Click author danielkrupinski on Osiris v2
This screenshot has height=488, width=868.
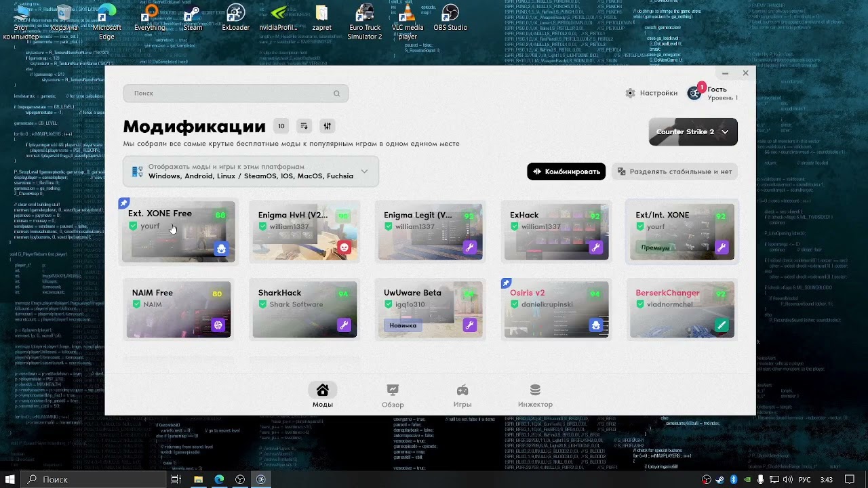coord(547,304)
